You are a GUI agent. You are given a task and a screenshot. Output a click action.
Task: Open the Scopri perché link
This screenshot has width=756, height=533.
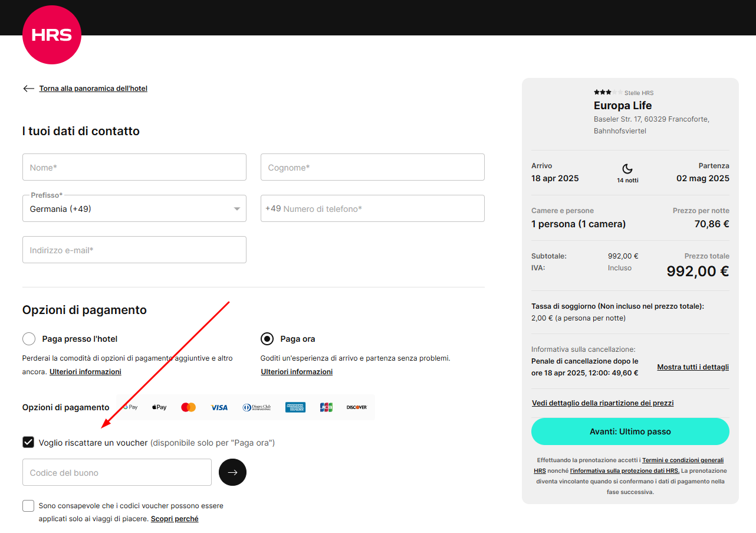point(175,519)
